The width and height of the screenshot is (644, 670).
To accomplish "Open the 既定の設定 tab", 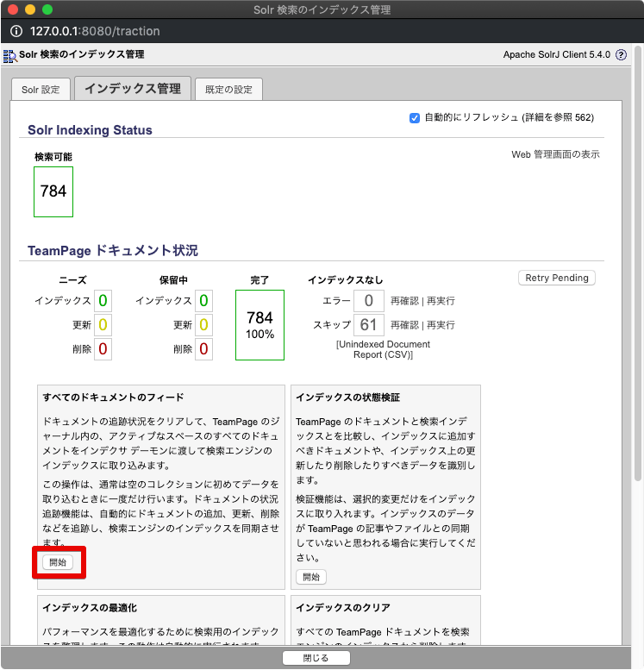I will tap(228, 90).
